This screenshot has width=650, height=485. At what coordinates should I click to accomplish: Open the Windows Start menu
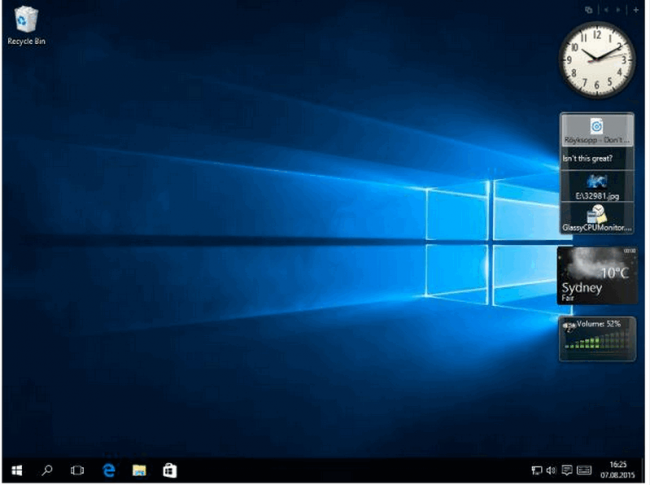tap(17, 470)
